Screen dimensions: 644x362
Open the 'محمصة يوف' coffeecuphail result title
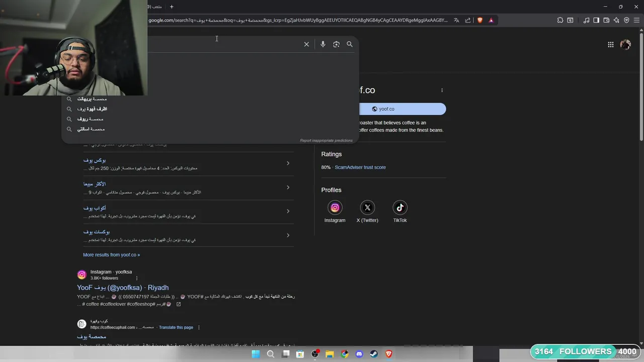tap(92, 336)
